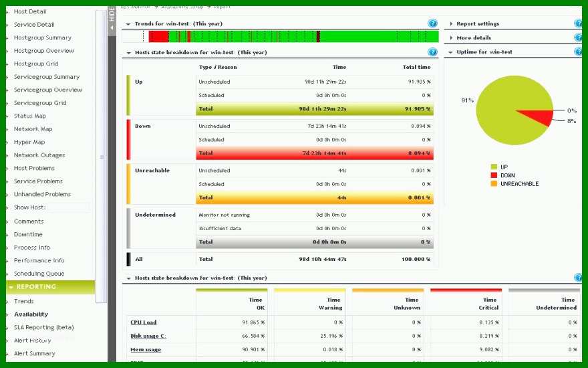Screen dimensions: 588x368
Task: Collapse the Trends for win-test section
Action: coord(128,24)
